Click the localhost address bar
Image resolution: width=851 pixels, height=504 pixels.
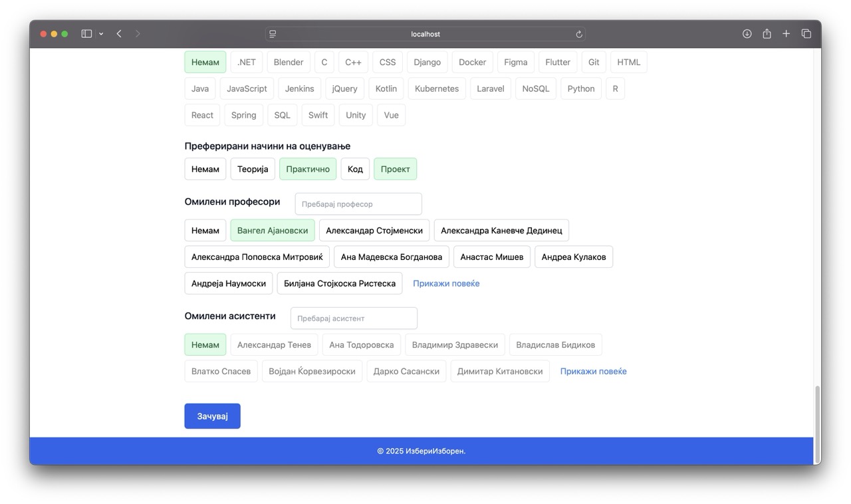click(x=425, y=34)
